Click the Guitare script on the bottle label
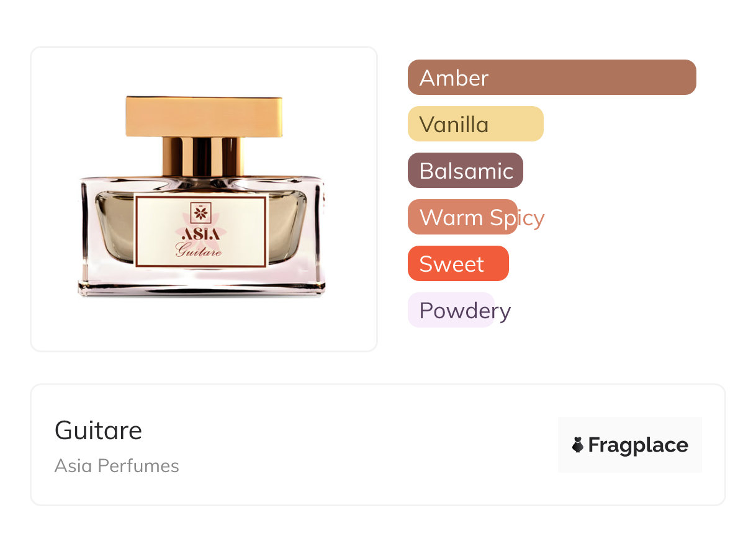Viewport: 756px width, 536px height. [x=199, y=250]
